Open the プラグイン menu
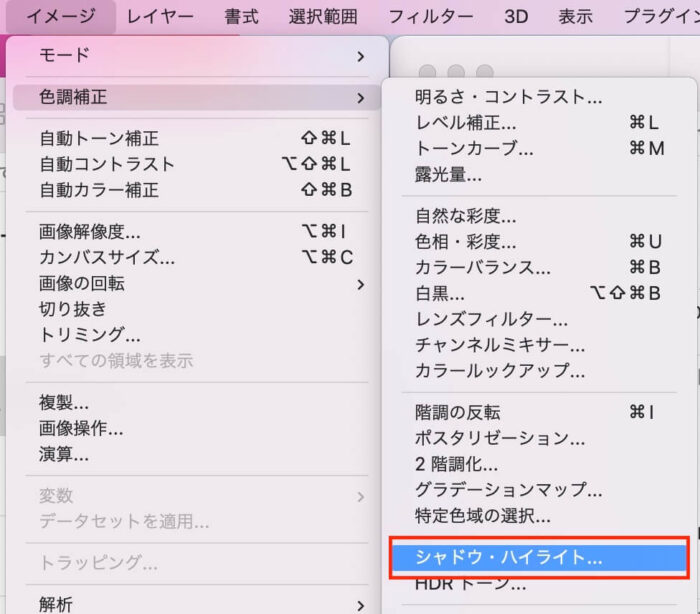Screen dimensions: 700x614 click(x=662, y=17)
